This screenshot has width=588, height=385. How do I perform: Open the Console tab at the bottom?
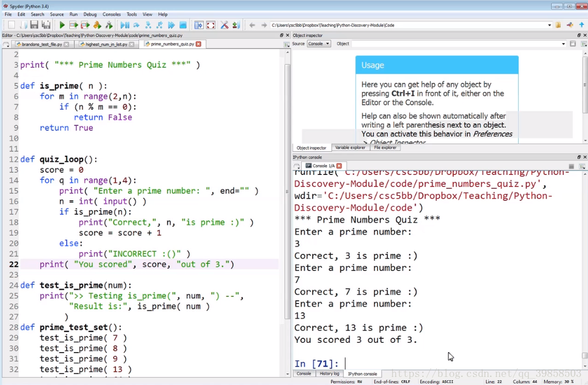(304, 373)
